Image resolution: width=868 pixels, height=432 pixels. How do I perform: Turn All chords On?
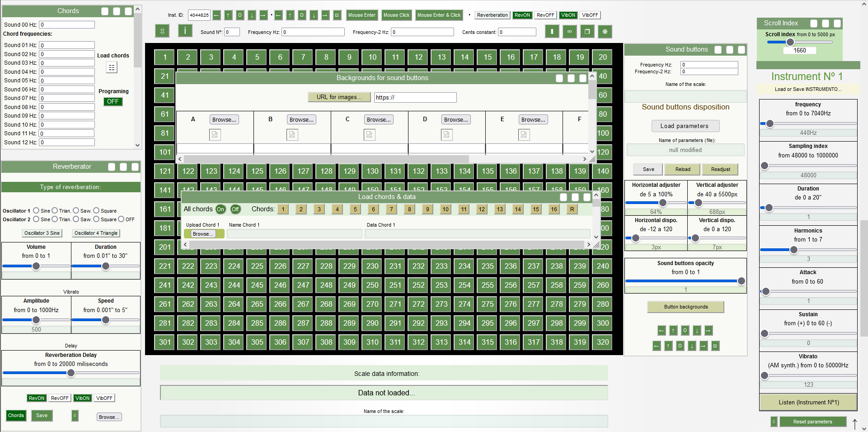(x=220, y=209)
